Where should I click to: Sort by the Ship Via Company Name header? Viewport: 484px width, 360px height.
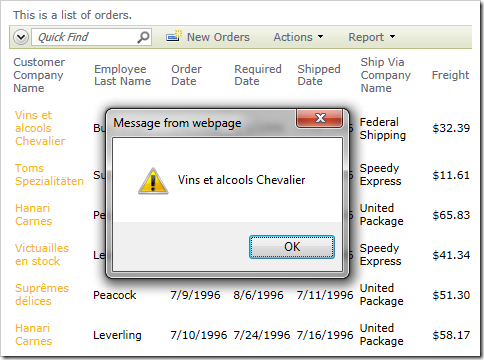(386, 75)
